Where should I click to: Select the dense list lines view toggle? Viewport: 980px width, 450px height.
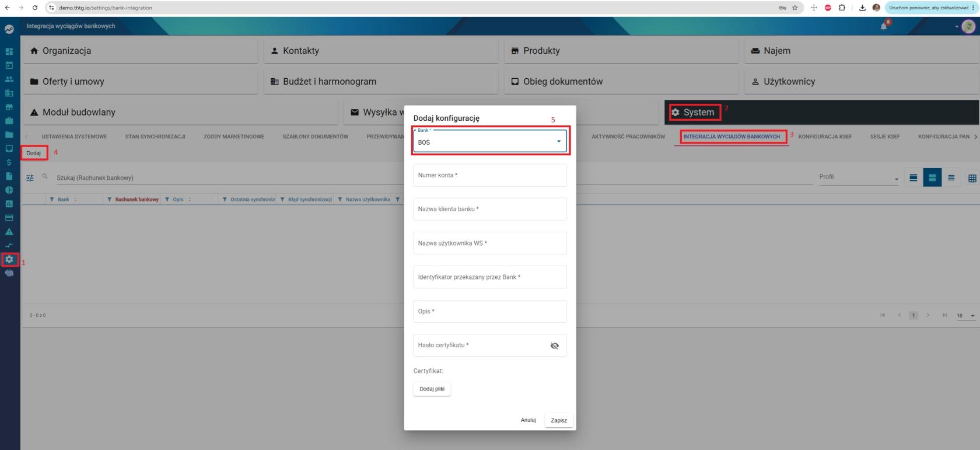click(x=951, y=178)
